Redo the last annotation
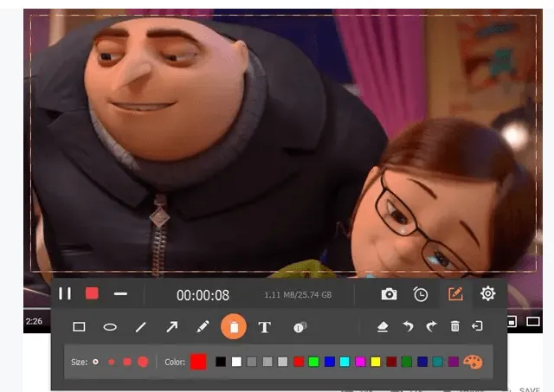This screenshot has height=392, width=554. [x=431, y=326]
